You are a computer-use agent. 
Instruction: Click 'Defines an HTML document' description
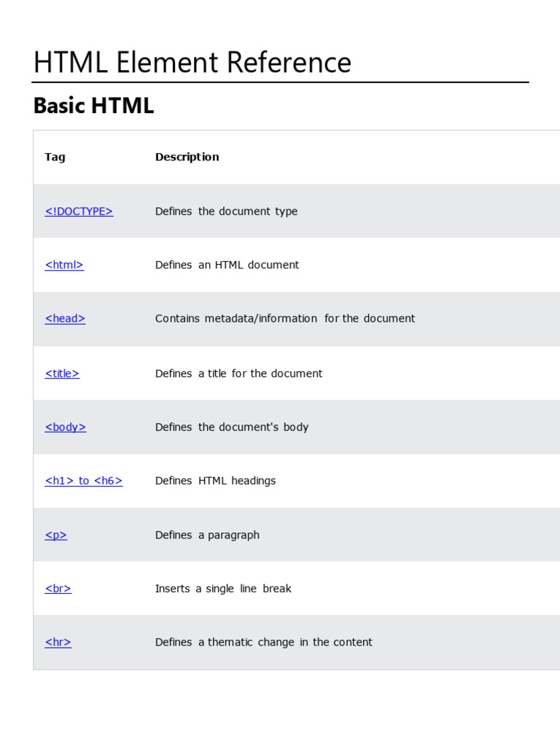pyautogui.click(x=227, y=266)
